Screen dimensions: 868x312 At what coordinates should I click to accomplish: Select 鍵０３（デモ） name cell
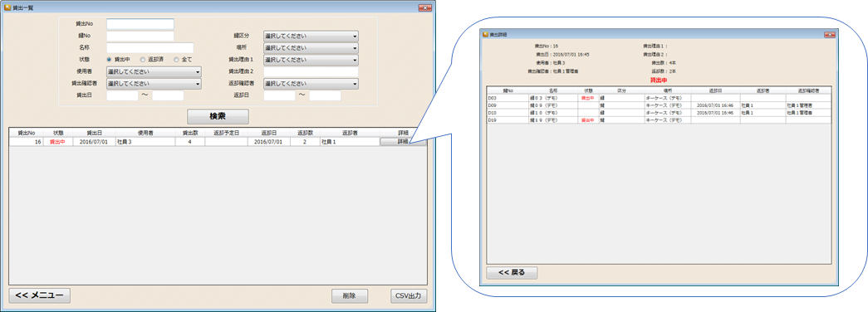[553, 97]
